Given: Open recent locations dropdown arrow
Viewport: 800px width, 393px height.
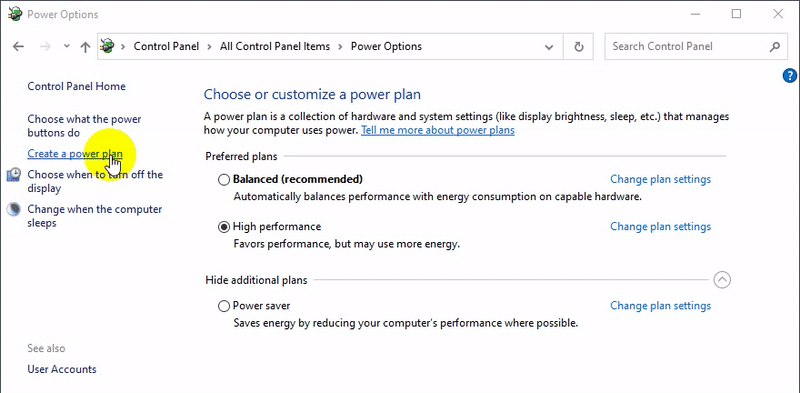Looking at the screenshot, I should [66, 46].
